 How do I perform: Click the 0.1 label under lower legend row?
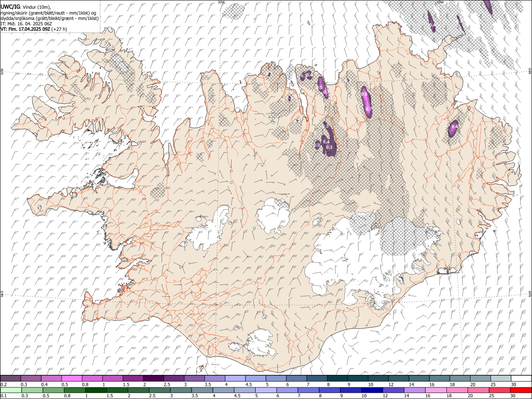point(4,396)
